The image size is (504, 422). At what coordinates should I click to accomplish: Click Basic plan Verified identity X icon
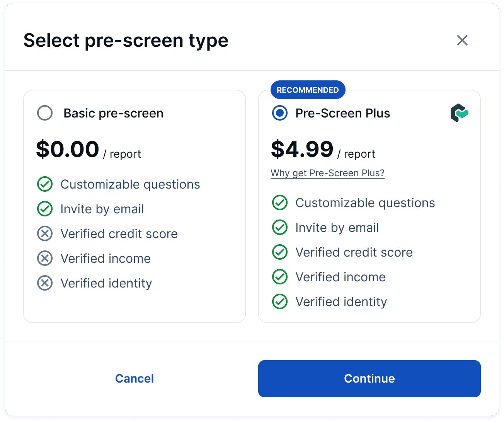tap(45, 283)
